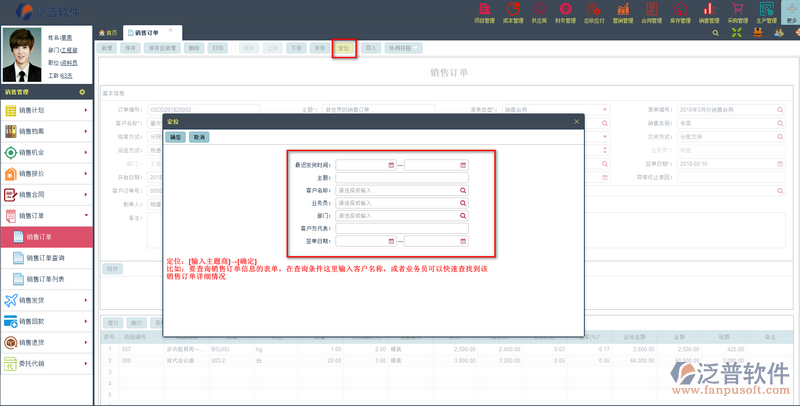Expand 销售计划 sidebar menu
800x406 pixels.
pos(47,110)
